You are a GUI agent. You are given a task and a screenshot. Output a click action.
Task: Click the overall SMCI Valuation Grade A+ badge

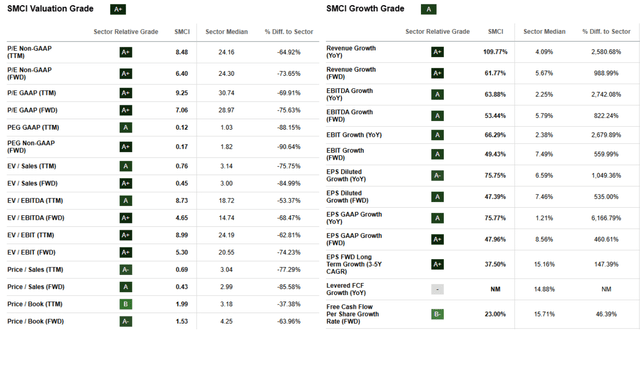point(118,9)
